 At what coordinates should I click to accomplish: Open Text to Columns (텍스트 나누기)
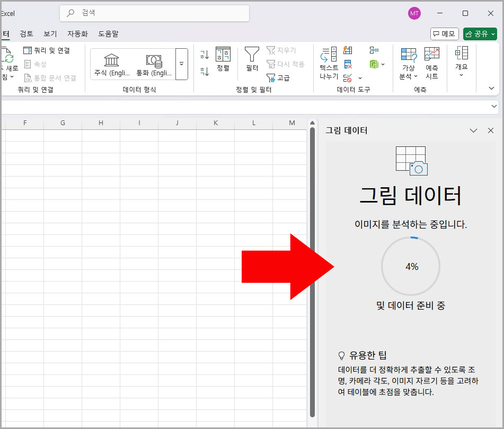[x=329, y=63]
